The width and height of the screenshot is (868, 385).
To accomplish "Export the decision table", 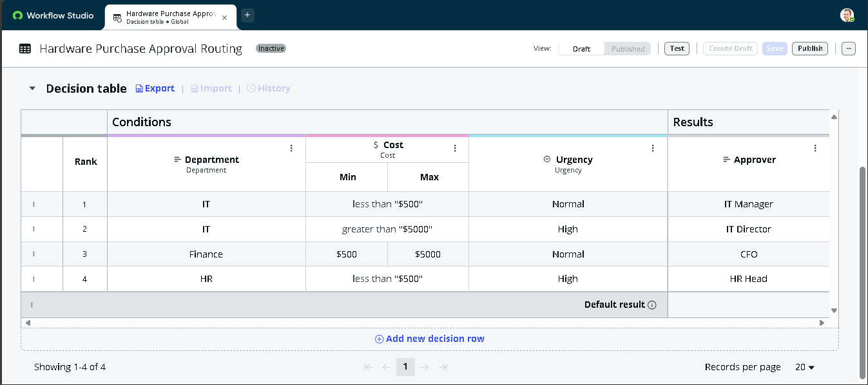I will 155,88.
